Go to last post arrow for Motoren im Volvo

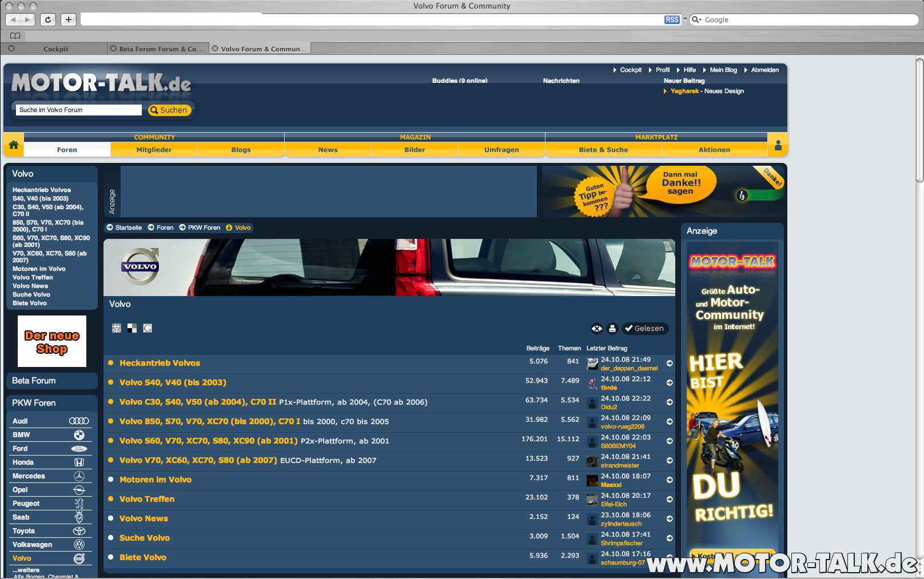(670, 480)
